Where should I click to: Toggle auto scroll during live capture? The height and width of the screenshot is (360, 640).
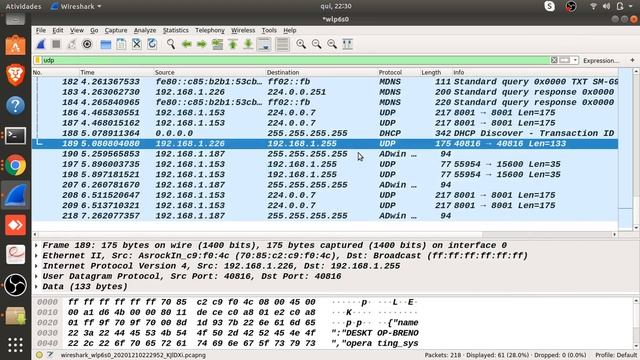coord(264,44)
